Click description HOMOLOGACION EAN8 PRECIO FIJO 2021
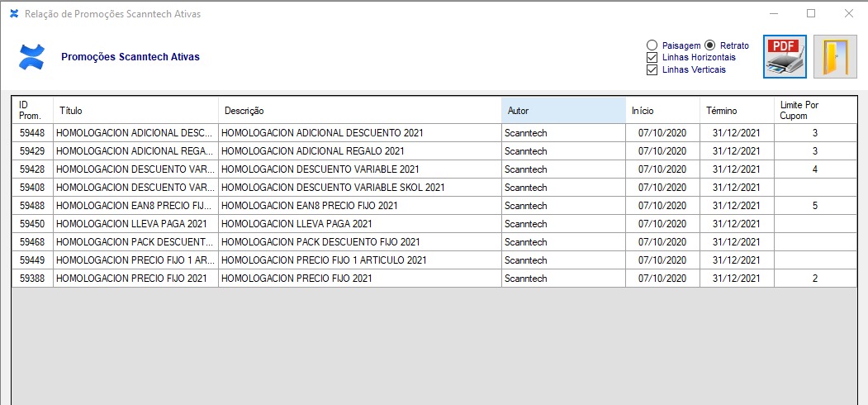868x405 pixels. click(x=360, y=206)
